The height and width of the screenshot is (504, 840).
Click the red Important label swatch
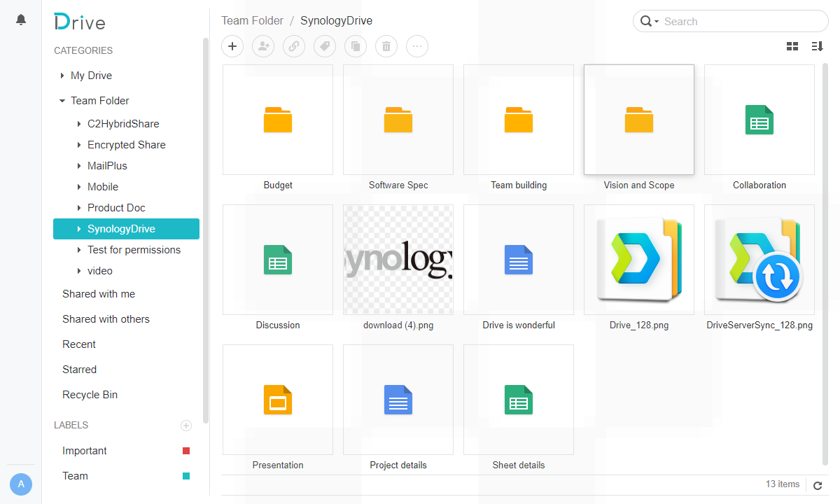click(x=185, y=450)
